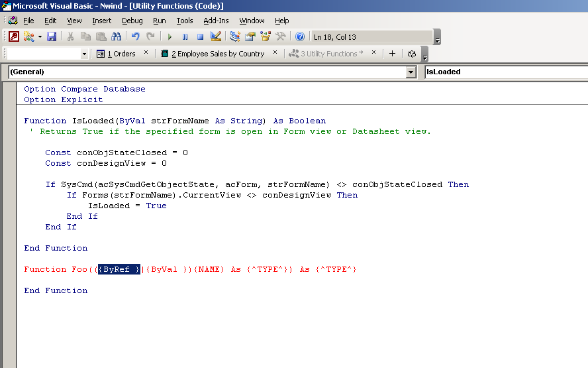Image resolution: width=588 pixels, height=368 pixels.
Task: Click 'Const conObjStateClosed = 0' line
Action: (x=117, y=153)
